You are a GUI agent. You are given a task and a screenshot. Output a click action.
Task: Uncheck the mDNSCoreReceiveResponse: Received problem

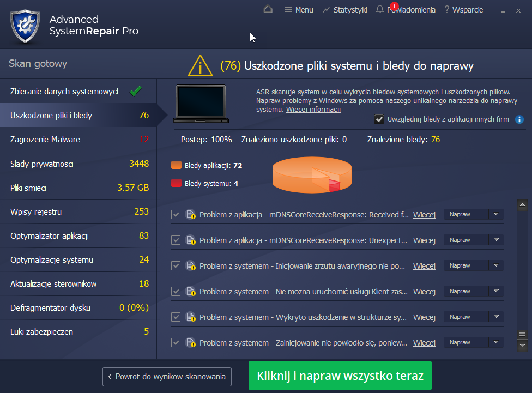pos(176,214)
